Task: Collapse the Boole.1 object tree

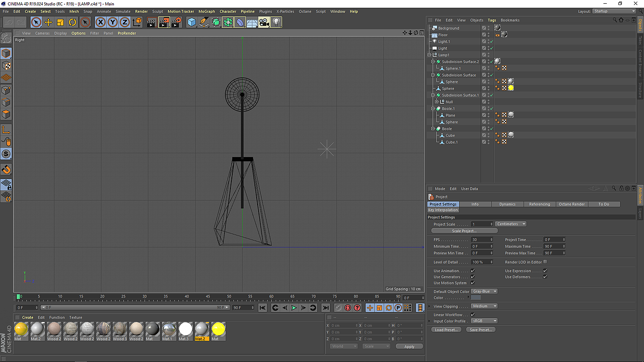Action: coord(433,109)
